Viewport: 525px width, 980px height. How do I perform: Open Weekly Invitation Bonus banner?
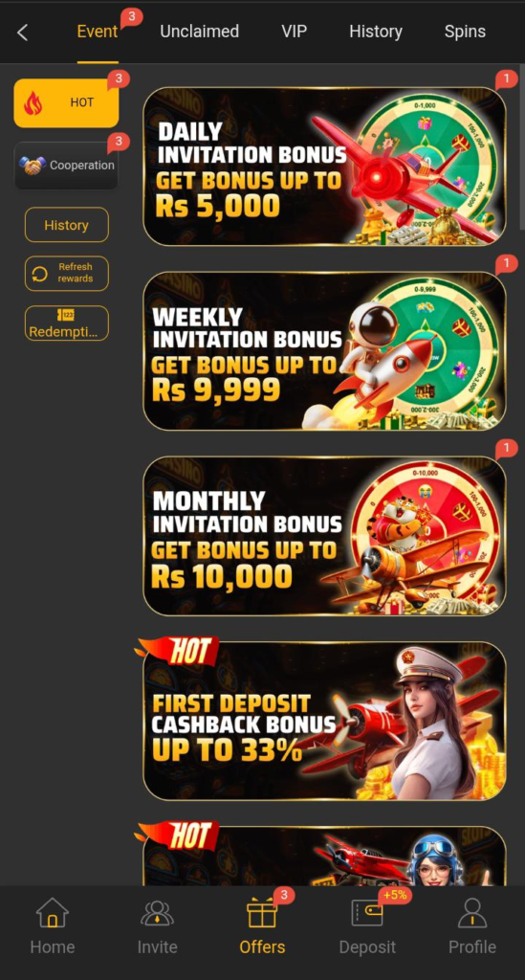[324, 351]
